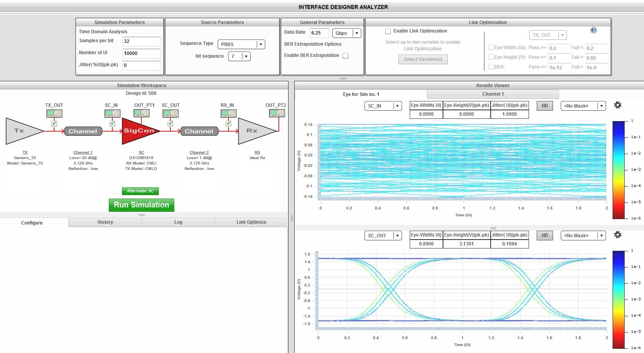Image resolution: width=644 pixels, height=353 pixels.
Task: Open settings gear for SC_OUT eye plot
Action: click(x=618, y=235)
